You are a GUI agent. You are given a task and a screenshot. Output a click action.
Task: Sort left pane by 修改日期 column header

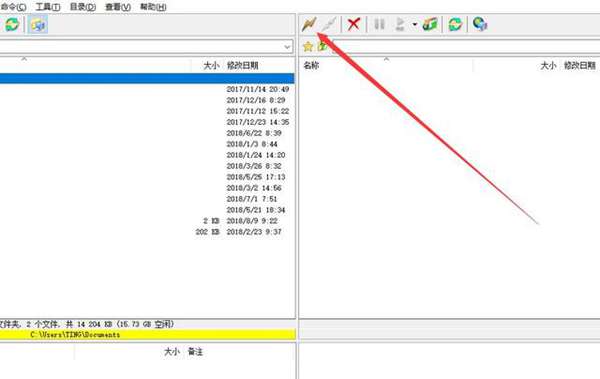(243, 65)
